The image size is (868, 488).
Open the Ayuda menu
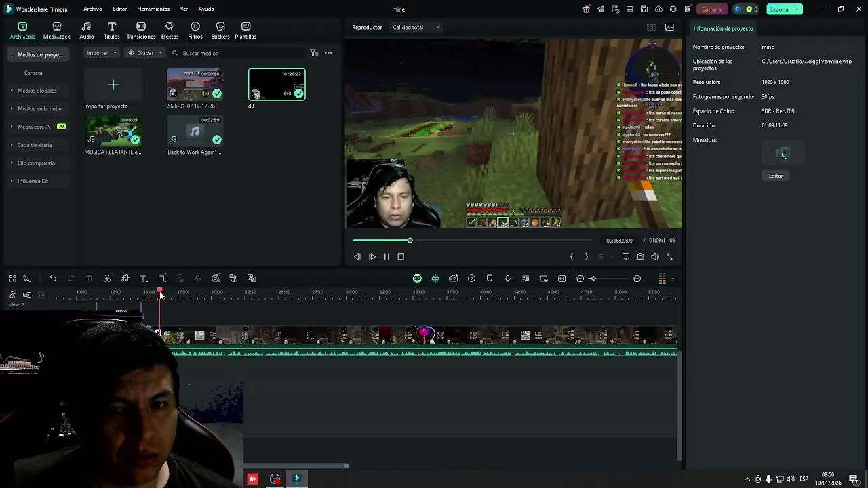coord(206,9)
